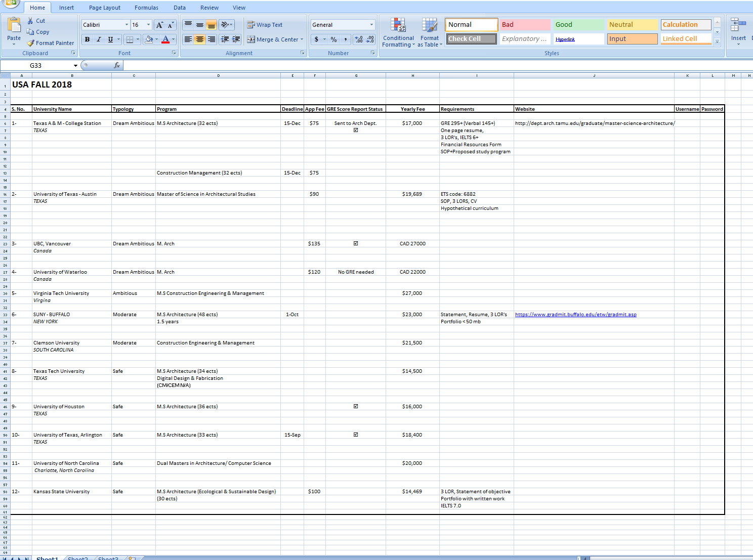Toggle Wrap Text for the cell
The image size is (753, 560).
pyautogui.click(x=265, y=25)
